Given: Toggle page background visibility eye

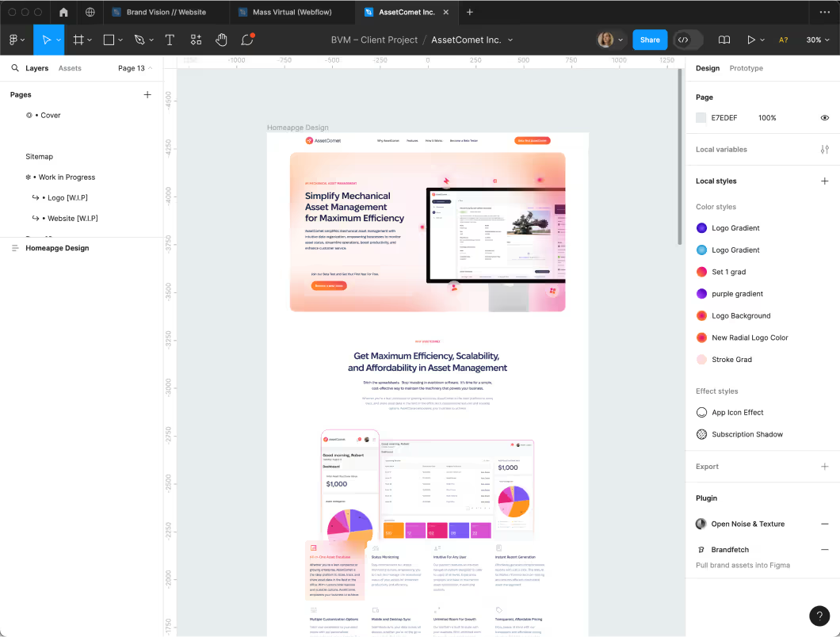Looking at the screenshot, I should pyautogui.click(x=824, y=118).
